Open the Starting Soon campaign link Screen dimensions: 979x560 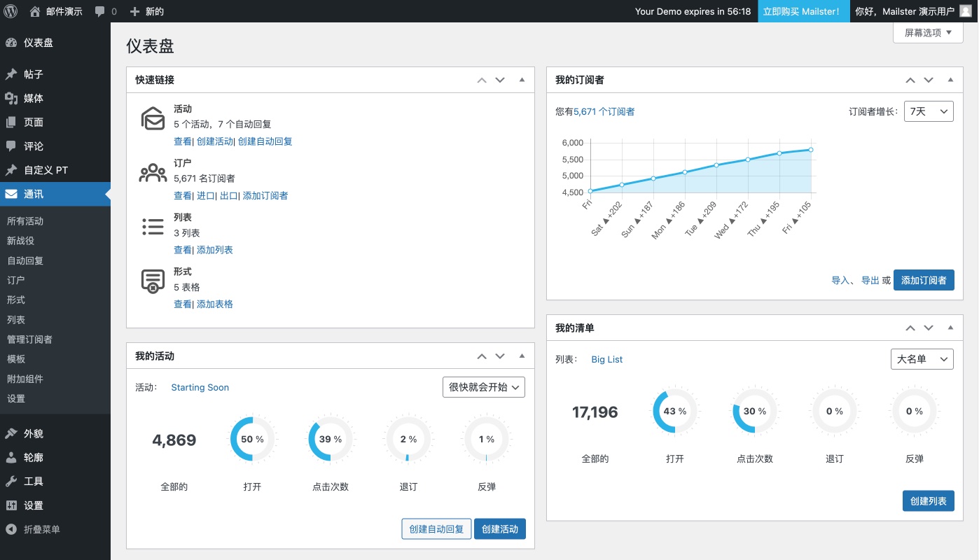coord(200,387)
